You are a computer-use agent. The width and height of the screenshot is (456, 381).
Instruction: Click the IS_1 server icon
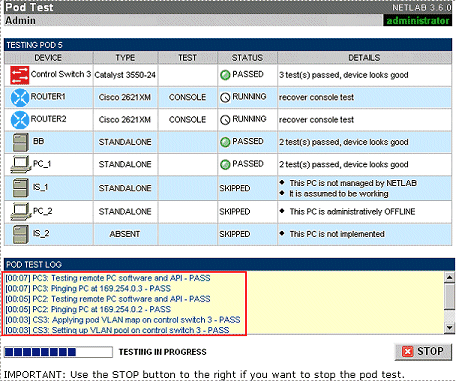pos(21,188)
